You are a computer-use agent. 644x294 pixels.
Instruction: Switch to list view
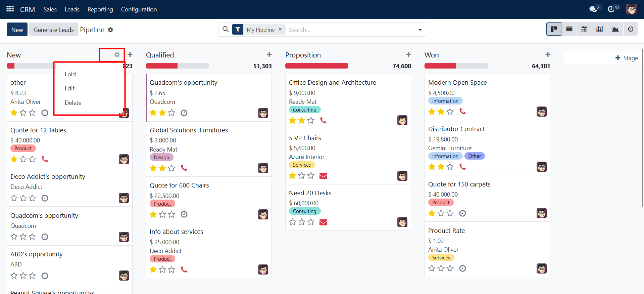(569, 29)
